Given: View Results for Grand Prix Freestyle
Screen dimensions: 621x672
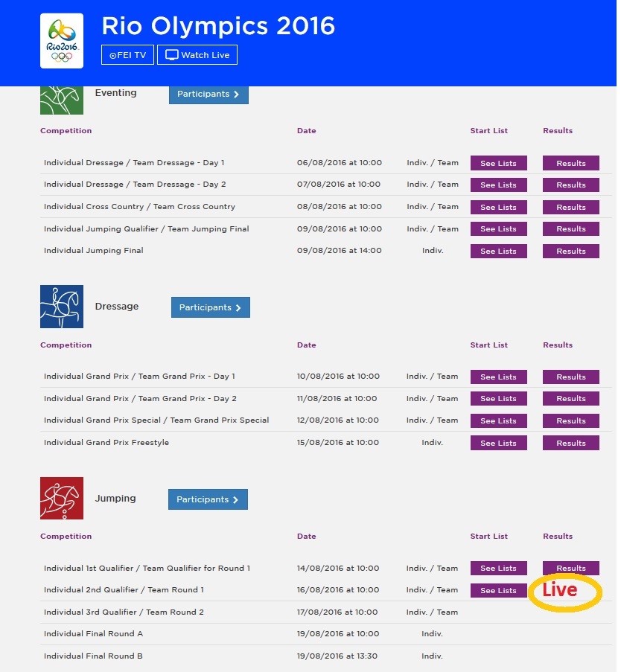Looking at the screenshot, I should point(570,443).
